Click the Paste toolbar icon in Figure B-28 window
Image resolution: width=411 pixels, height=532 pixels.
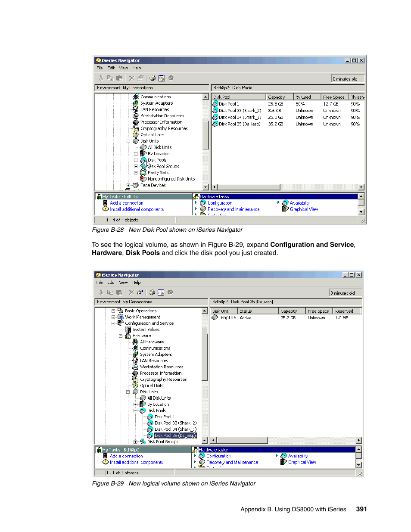pyautogui.click(x=119, y=78)
